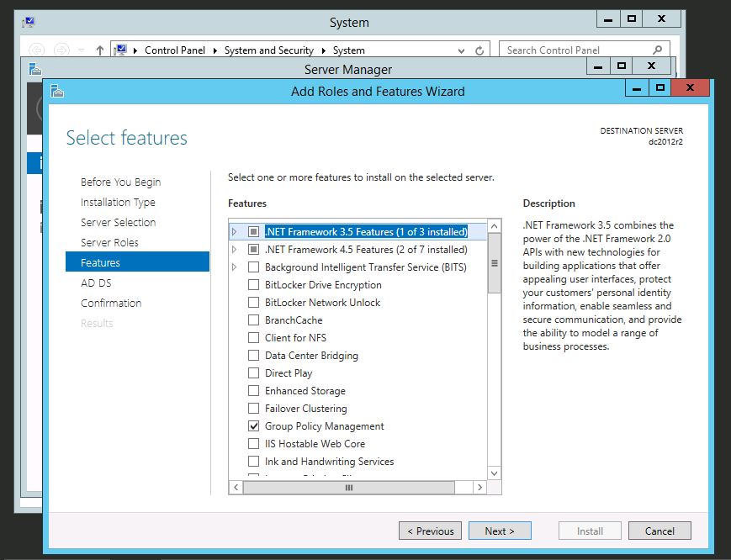731x560 pixels.
Task: Check Direct Play feature
Action: tap(253, 373)
